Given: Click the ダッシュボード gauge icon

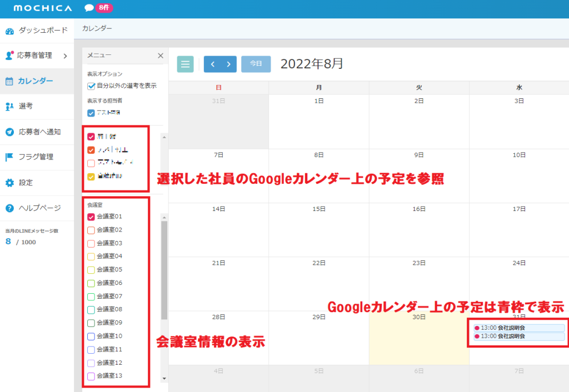Looking at the screenshot, I should (x=9, y=31).
